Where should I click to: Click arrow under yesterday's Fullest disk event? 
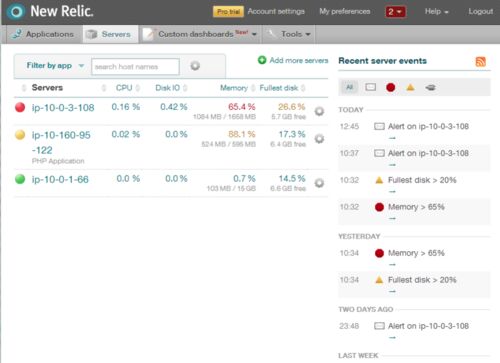click(x=392, y=291)
